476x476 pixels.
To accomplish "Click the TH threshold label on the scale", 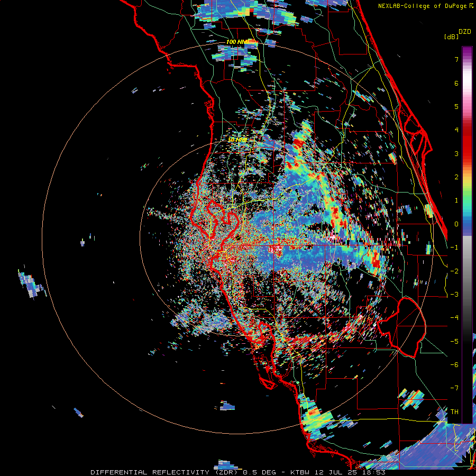I will 454,412.
